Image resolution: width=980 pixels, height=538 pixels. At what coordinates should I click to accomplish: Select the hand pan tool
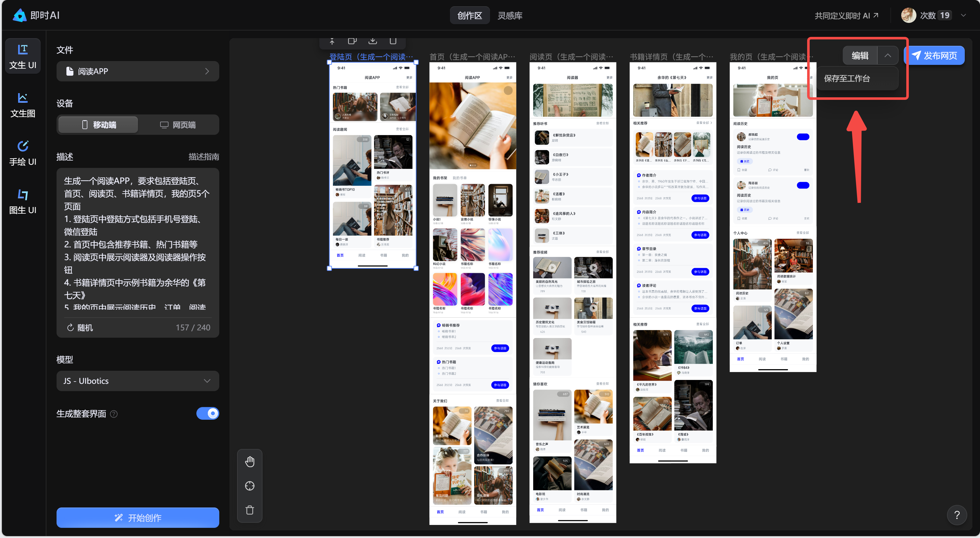[x=249, y=461]
